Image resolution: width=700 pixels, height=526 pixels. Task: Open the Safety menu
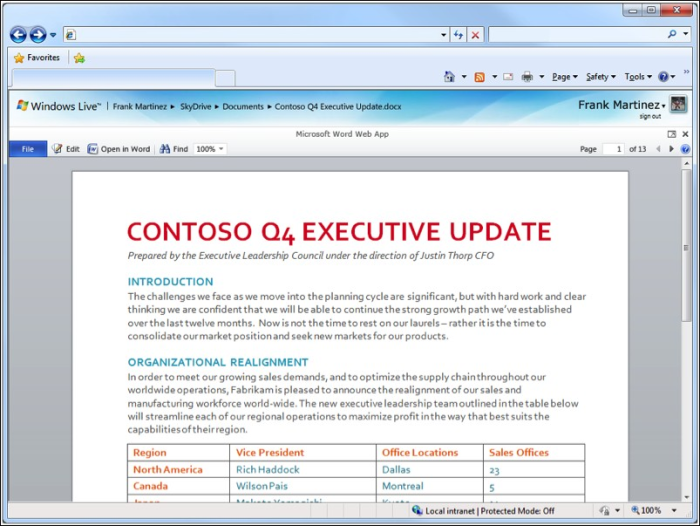(x=601, y=77)
